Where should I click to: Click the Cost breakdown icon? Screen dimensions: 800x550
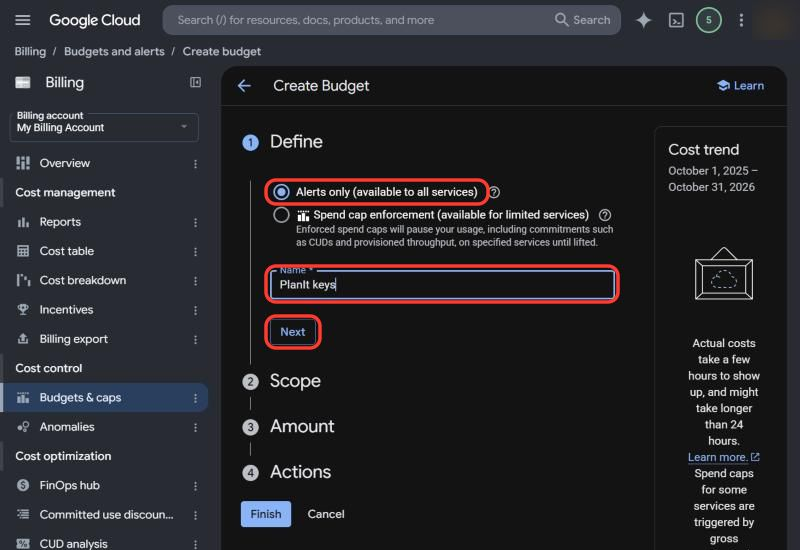[x=23, y=280]
